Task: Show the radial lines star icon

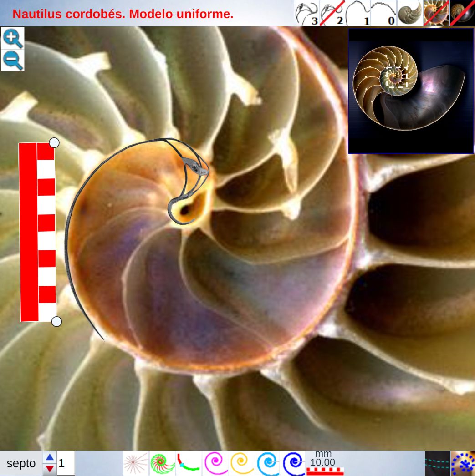Action: (x=135, y=463)
